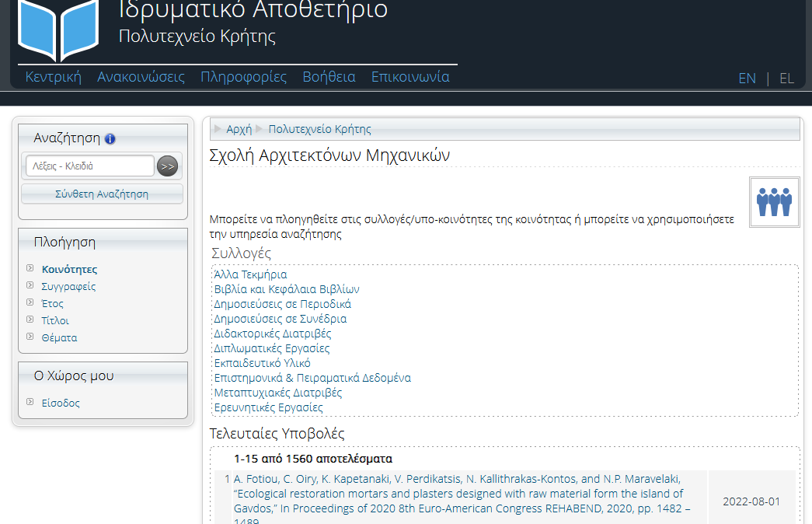Open the Ανακοινώσεις menu item
This screenshot has height=524, width=812.
(141, 77)
